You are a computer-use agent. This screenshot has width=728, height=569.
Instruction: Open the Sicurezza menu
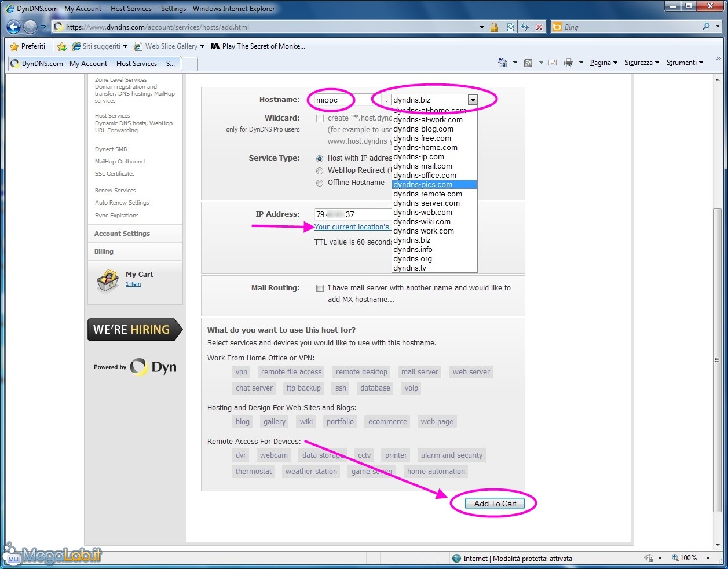[x=642, y=63]
